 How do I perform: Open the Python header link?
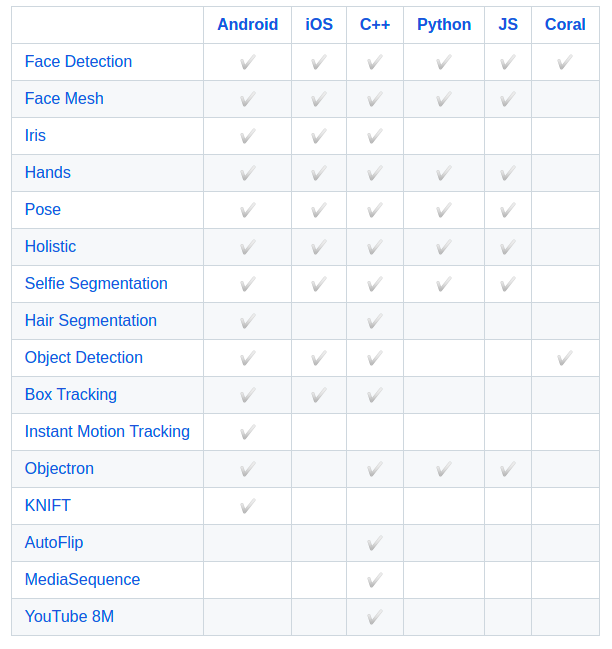444,24
